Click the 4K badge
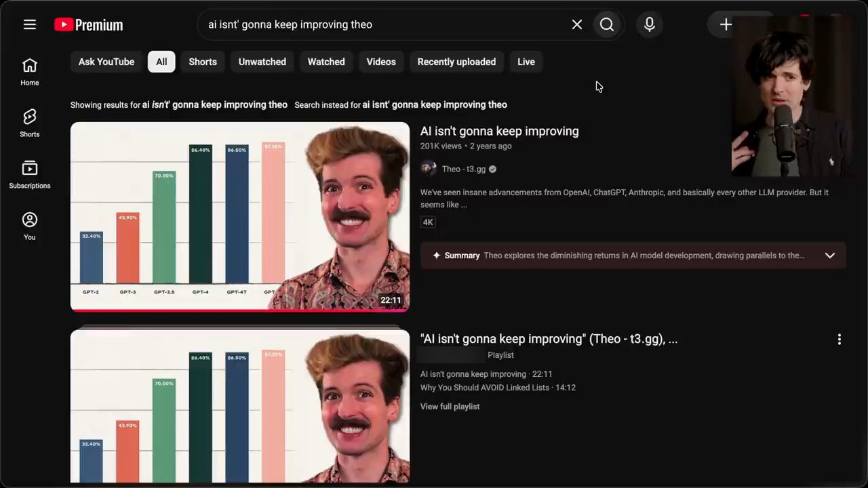 428,222
